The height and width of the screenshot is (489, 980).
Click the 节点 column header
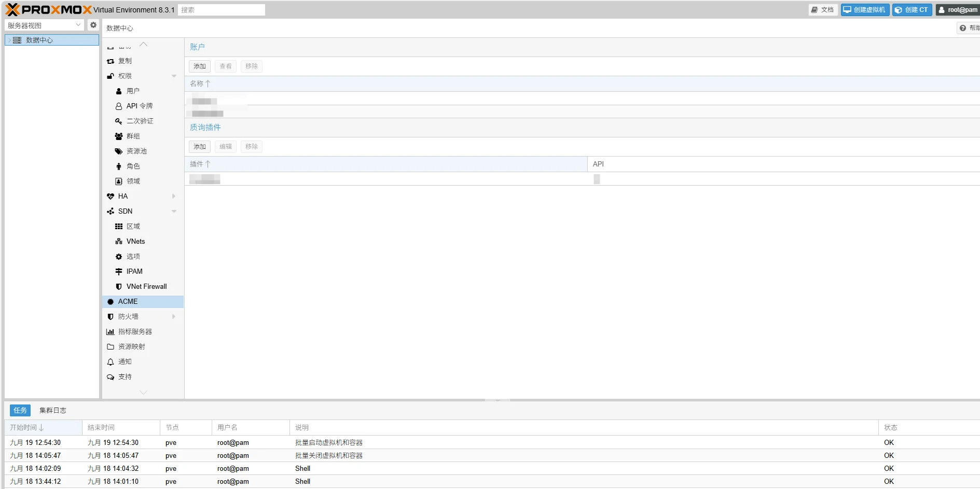[x=186, y=427]
